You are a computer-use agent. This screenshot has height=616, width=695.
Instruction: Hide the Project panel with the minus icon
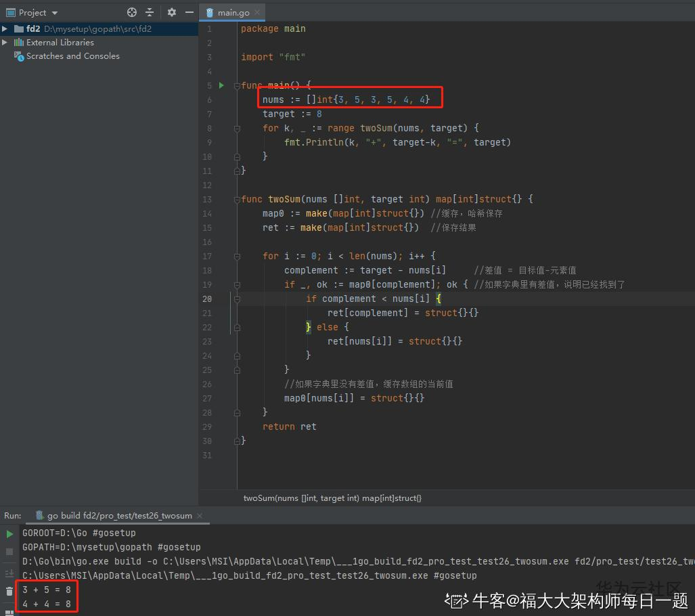189,12
